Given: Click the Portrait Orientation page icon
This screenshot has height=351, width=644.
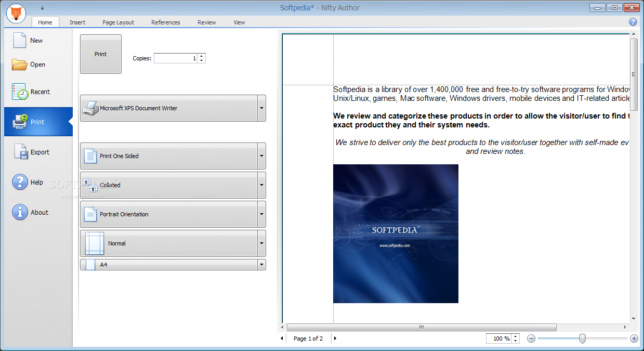Looking at the screenshot, I should coord(90,214).
